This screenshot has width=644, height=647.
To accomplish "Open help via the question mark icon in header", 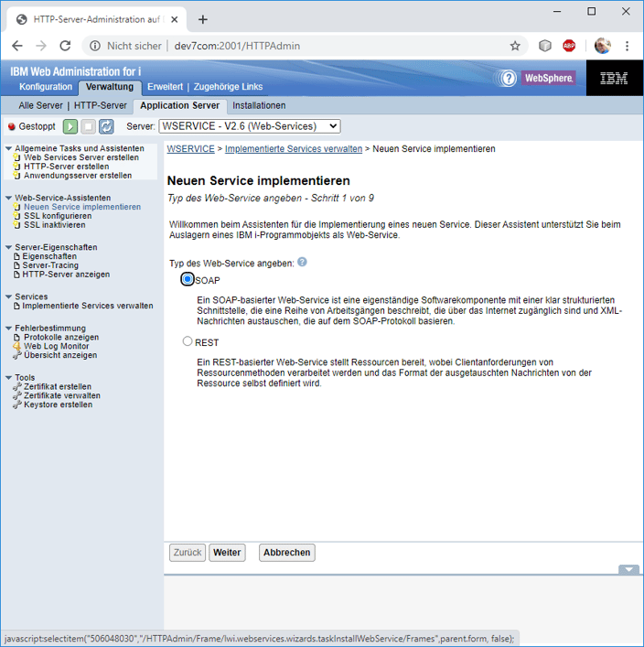I will (x=509, y=78).
